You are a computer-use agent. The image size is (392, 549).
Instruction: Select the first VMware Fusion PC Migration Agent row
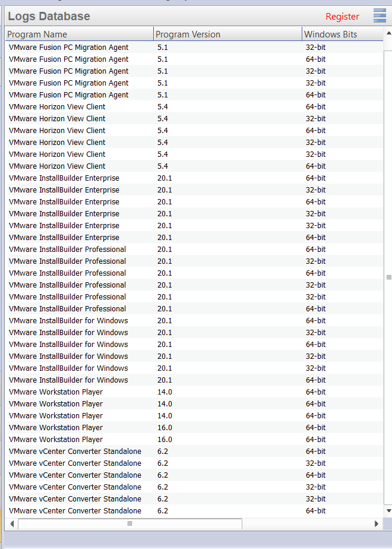click(195, 48)
